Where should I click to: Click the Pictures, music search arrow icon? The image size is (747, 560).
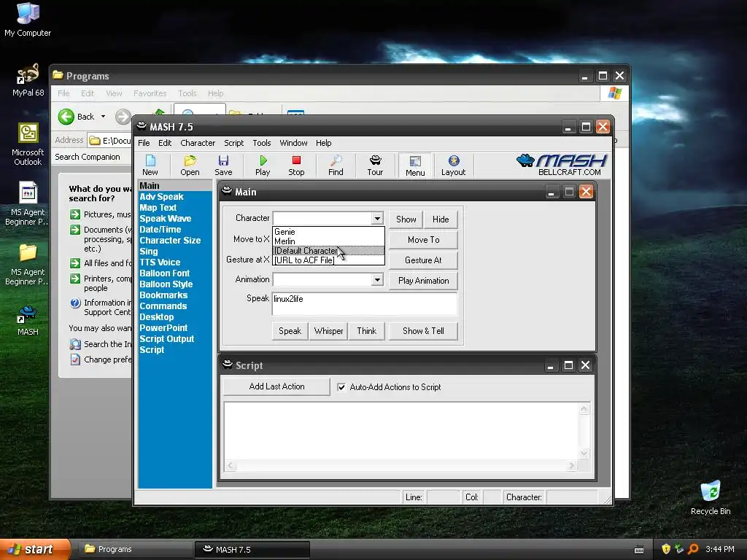click(75, 214)
